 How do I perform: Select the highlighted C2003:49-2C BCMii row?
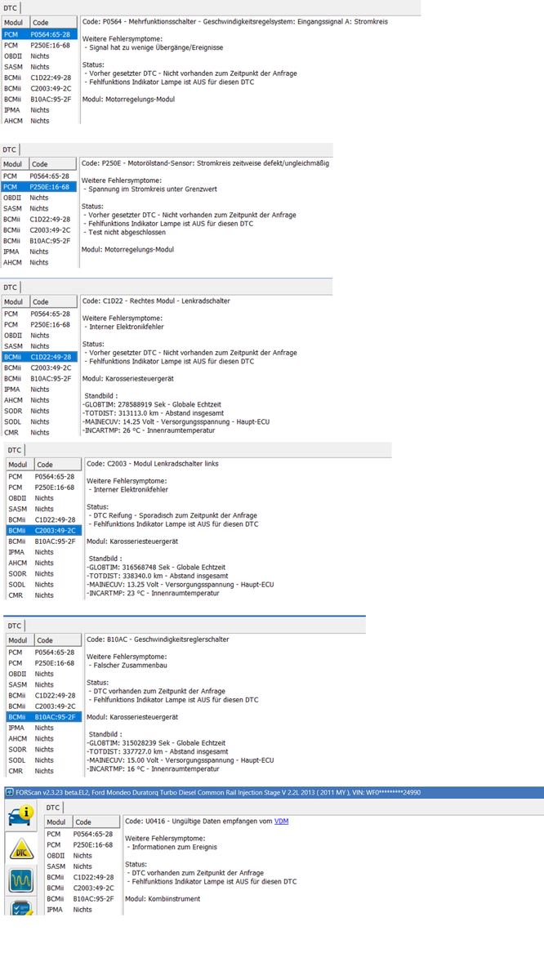click(44, 530)
